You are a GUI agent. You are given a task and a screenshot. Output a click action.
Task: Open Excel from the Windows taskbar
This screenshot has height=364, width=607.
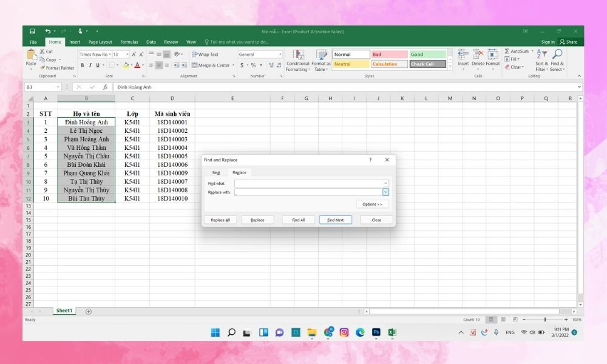pyautogui.click(x=392, y=332)
